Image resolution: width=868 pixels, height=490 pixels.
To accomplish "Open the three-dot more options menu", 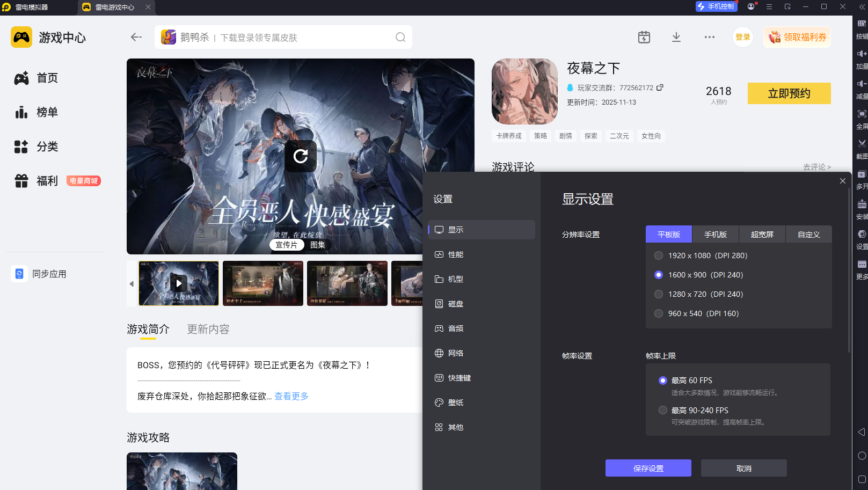I will point(710,37).
